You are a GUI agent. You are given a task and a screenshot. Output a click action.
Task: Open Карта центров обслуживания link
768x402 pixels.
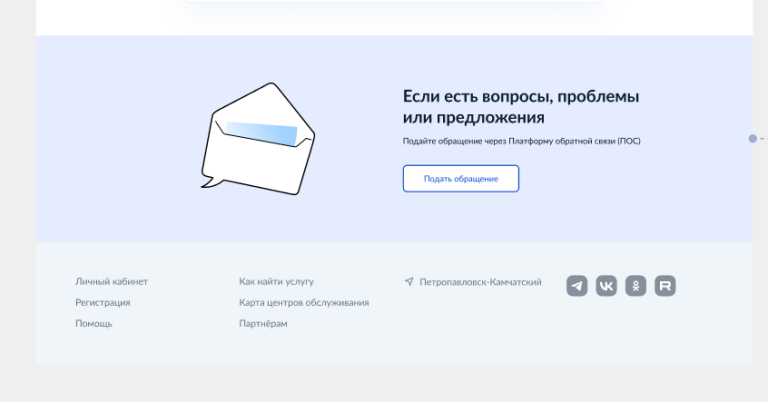[x=304, y=303]
